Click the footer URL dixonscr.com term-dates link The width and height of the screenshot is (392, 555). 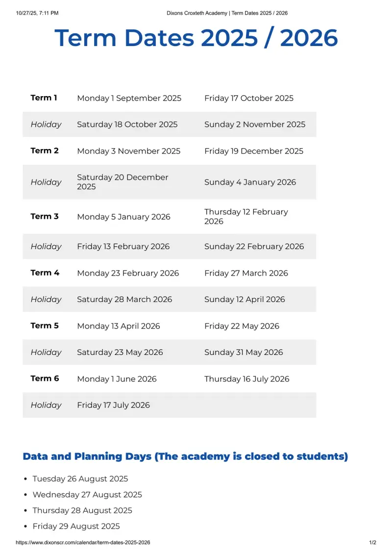click(x=83, y=542)
